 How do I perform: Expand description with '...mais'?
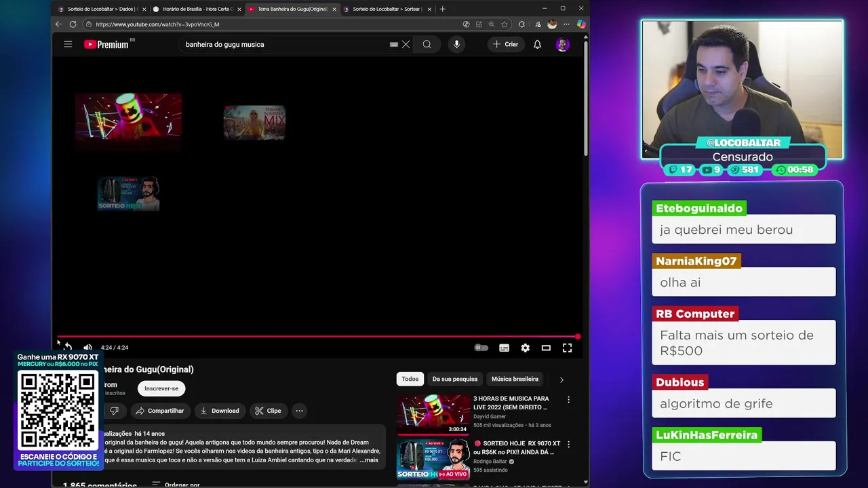click(369, 460)
